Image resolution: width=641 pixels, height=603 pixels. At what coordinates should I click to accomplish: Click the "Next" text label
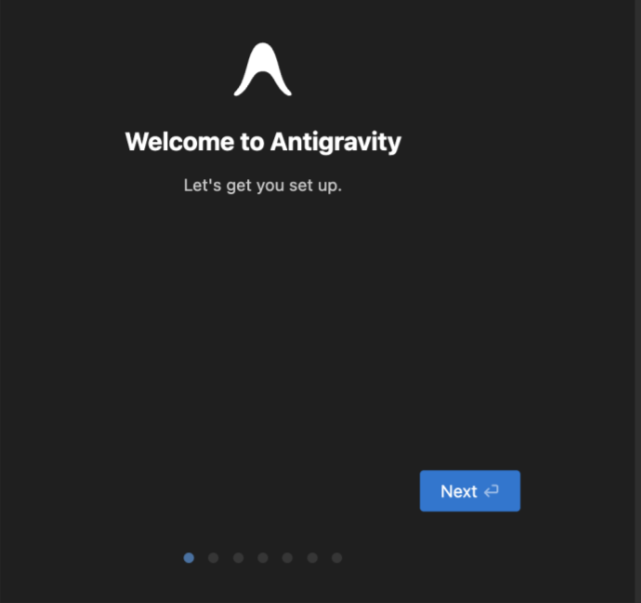point(459,491)
